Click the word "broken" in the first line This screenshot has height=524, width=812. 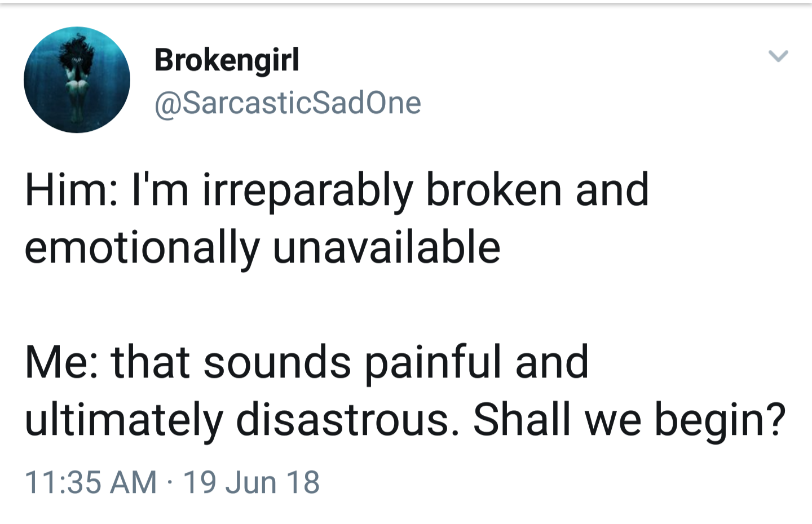[493, 190]
